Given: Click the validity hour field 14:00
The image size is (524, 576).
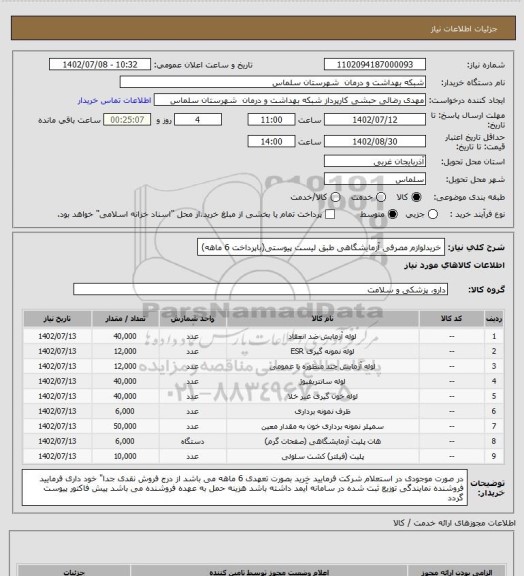Looking at the screenshot, I should pyautogui.click(x=271, y=141).
